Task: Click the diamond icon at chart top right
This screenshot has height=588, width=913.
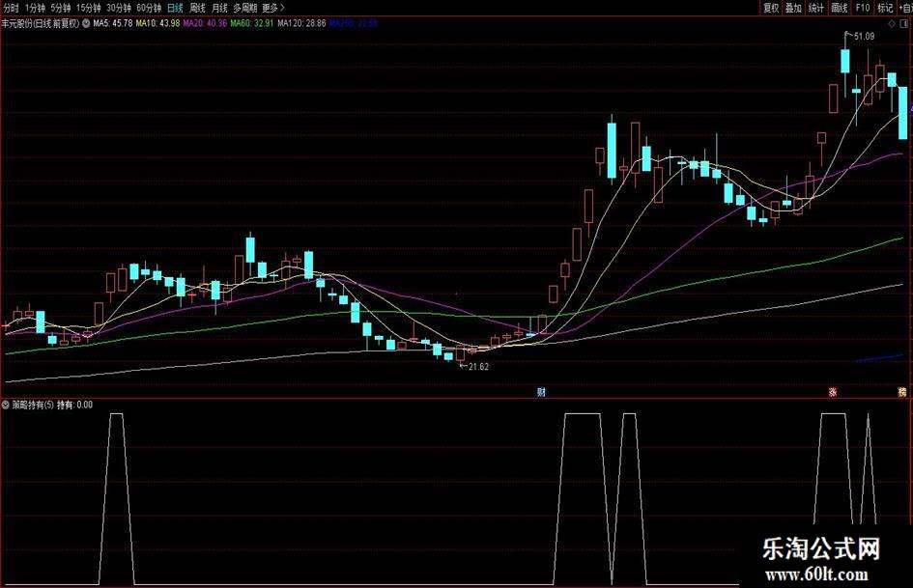Action: 892,24
